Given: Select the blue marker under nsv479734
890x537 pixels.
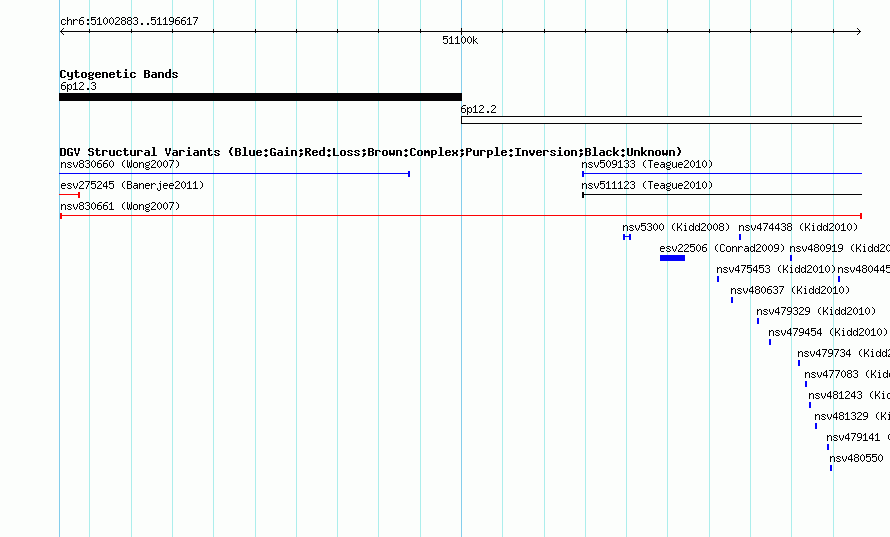Looking at the screenshot, I should (799, 363).
